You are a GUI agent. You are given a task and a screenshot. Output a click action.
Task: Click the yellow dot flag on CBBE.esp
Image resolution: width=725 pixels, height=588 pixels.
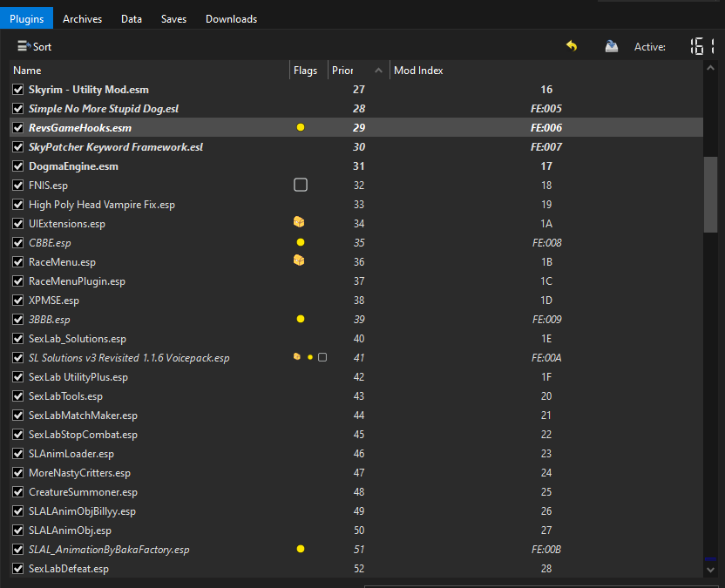[x=301, y=242]
